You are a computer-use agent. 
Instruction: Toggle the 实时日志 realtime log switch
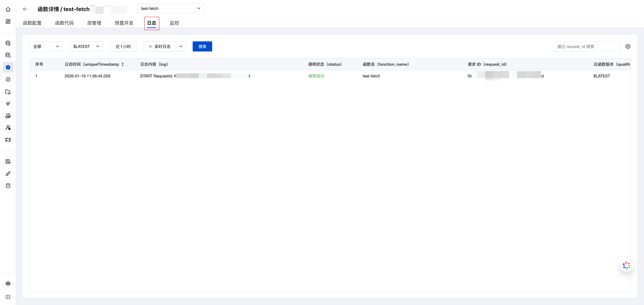coord(159,46)
